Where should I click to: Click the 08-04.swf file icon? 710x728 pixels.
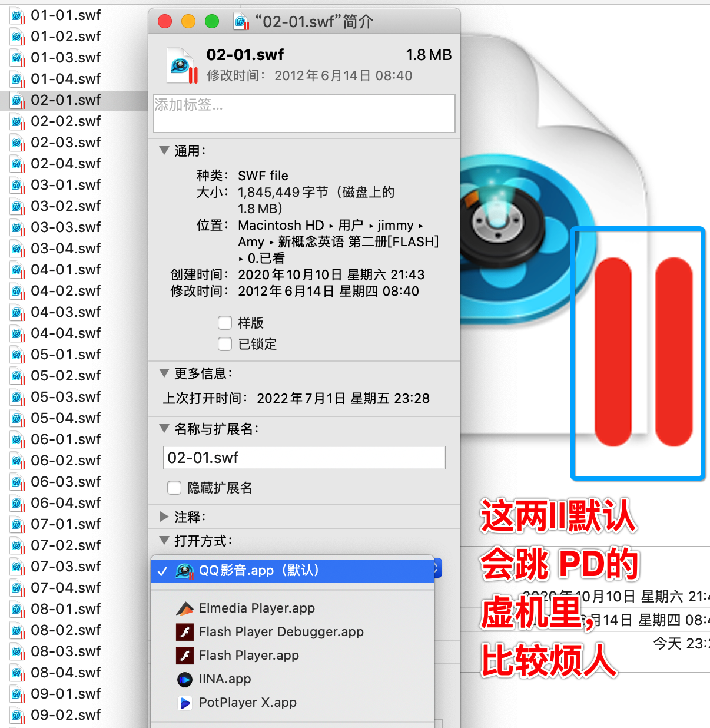pos(18,673)
